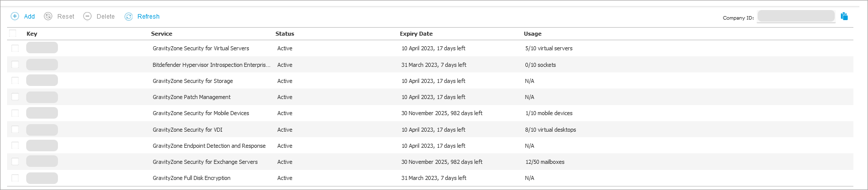
Task: Click the Delete button label
Action: (106, 17)
